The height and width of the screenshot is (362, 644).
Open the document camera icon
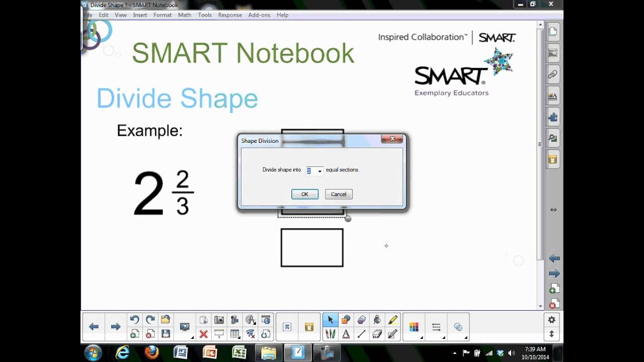234,320
